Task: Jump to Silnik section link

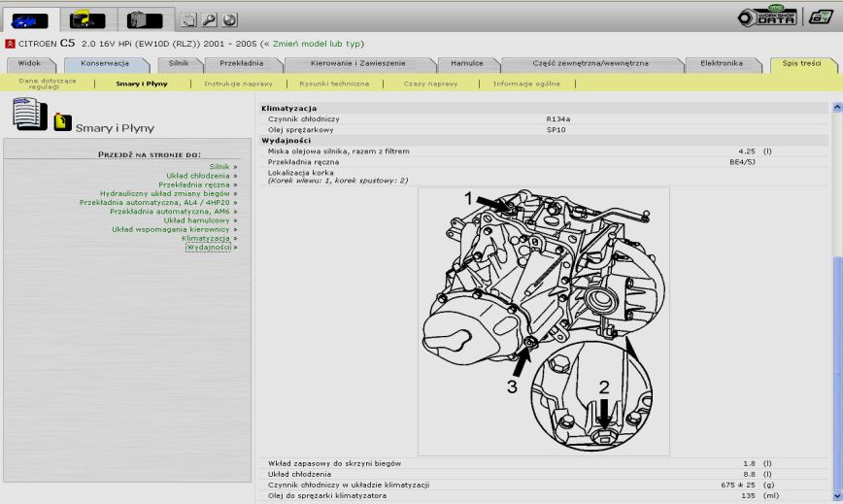Action: pos(219,167)
